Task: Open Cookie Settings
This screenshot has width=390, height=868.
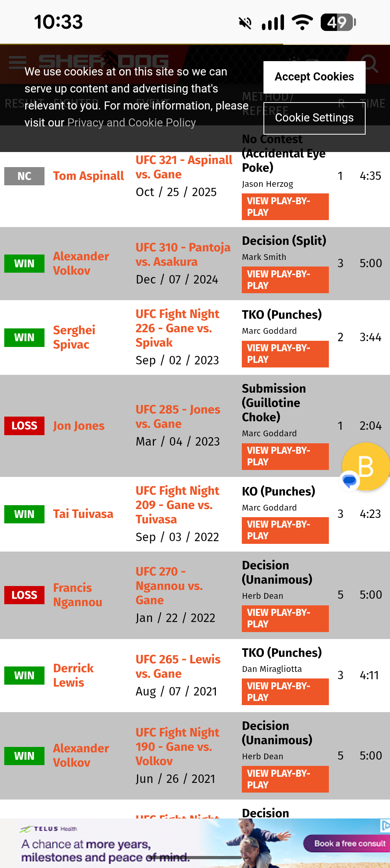Action: (314, 118)
